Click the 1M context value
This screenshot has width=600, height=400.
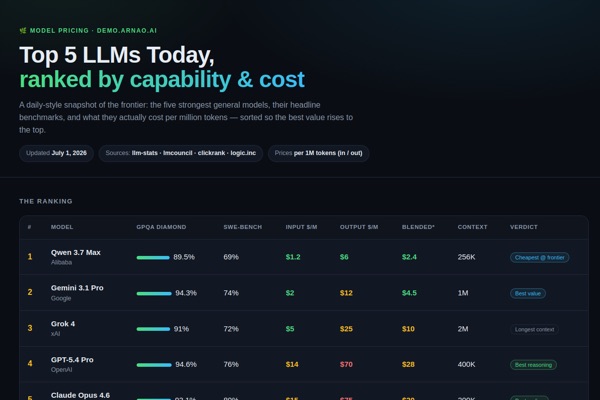point(463,293)
